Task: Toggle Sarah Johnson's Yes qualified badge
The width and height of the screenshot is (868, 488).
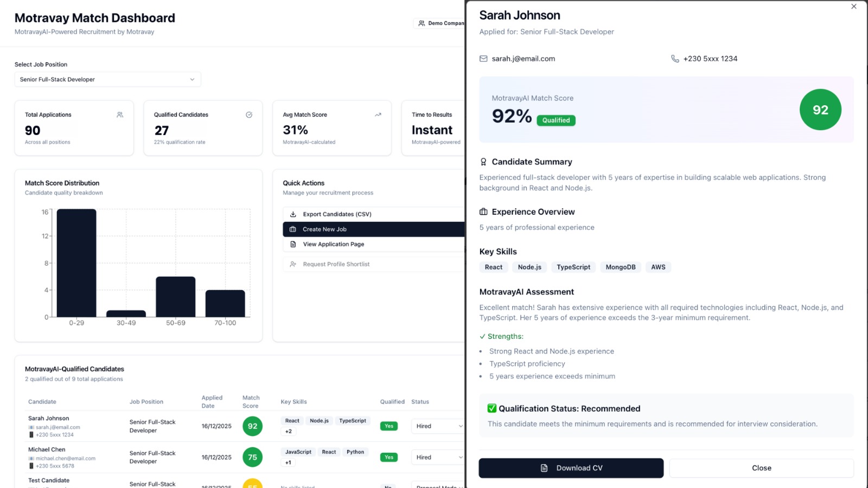Action: [x=388, y=426]
